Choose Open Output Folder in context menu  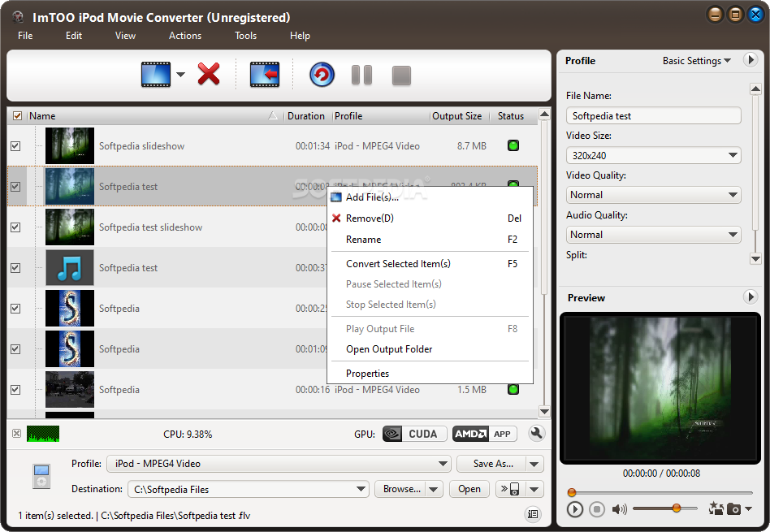pyautogui.click(x=430, y=348)
